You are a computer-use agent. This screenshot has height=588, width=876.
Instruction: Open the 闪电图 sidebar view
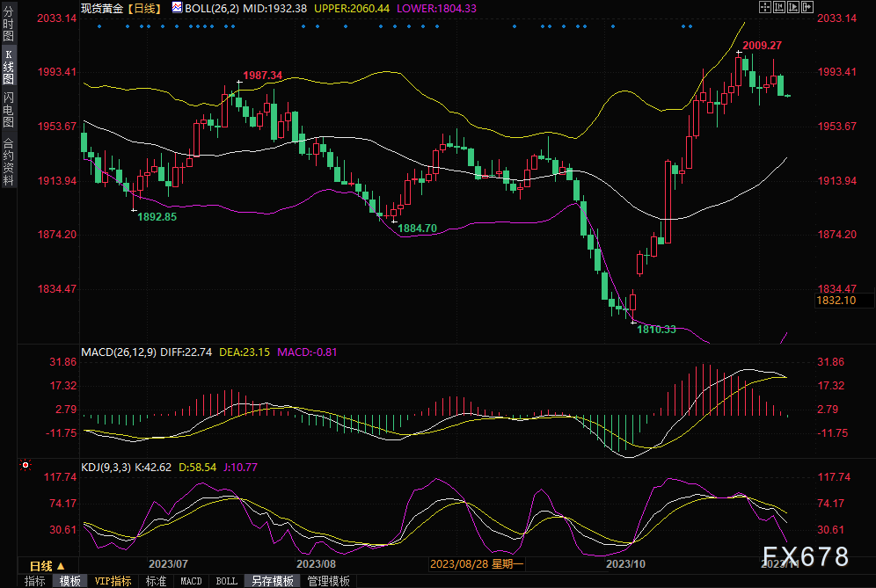point(8,110)
